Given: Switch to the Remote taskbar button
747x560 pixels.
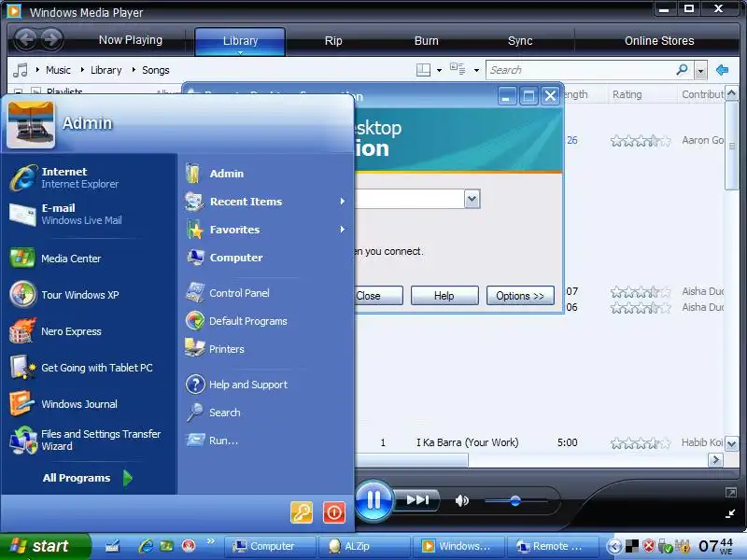Looking at the screenshot, I should click(x=553, y=546).
